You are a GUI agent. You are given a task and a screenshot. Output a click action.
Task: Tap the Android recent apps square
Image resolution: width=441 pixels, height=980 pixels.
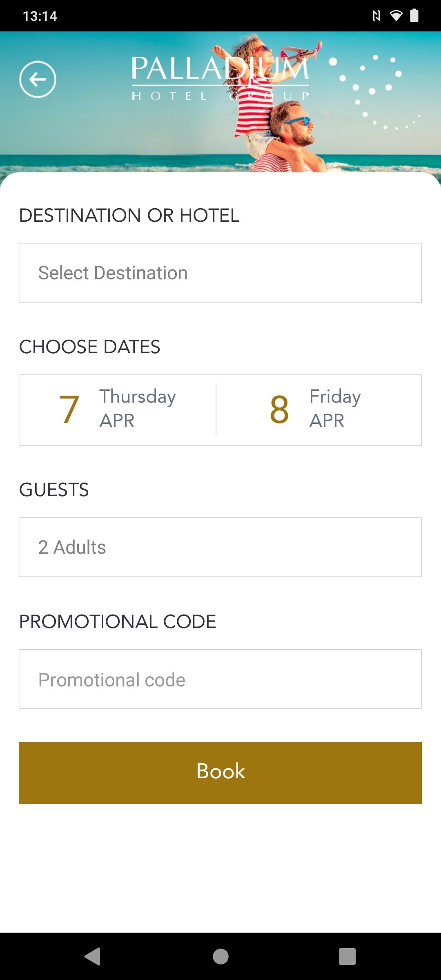[x=347, y=956]
